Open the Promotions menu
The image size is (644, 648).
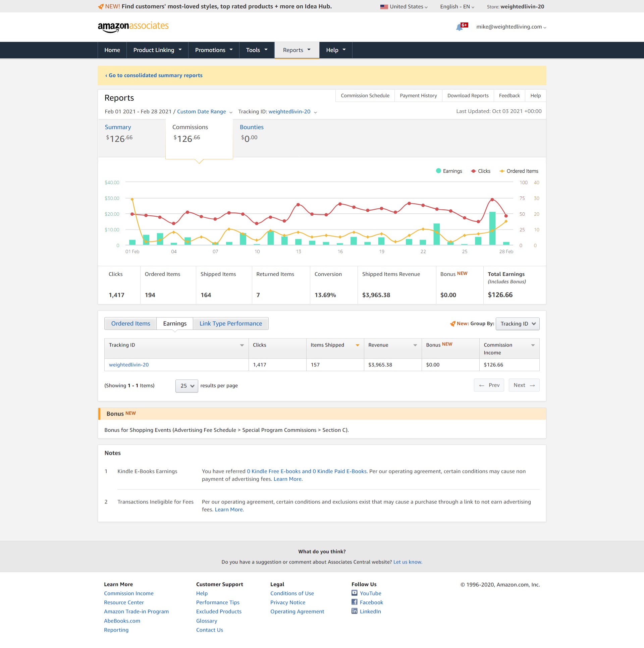pos(214,50)
